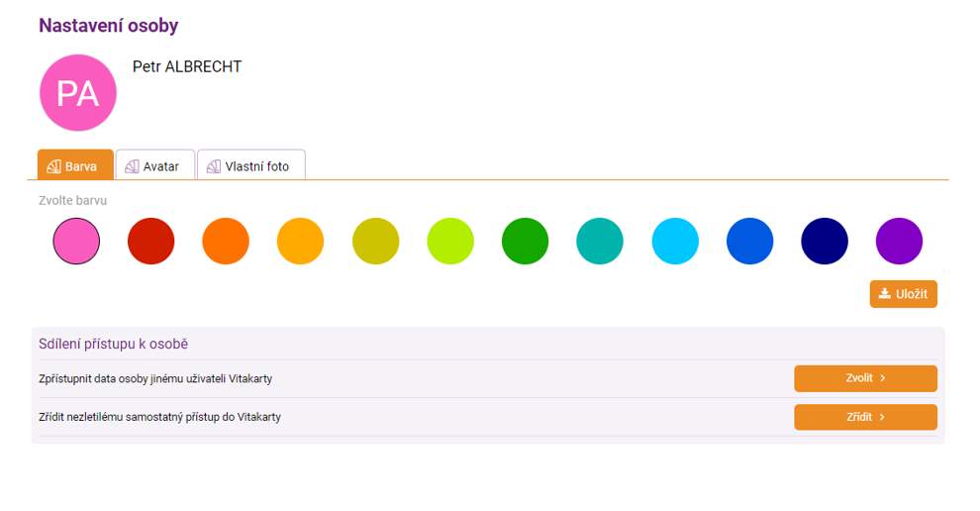
Task: Click Zřídit to set up minor access
Action: pyautogui.click(x=865, y=417)
